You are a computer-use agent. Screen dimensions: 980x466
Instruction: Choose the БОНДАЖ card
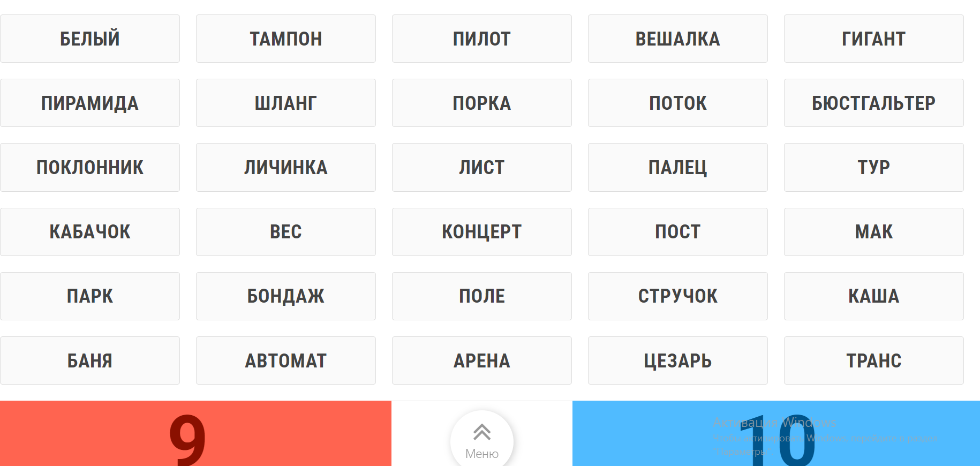tap(286, 296)
